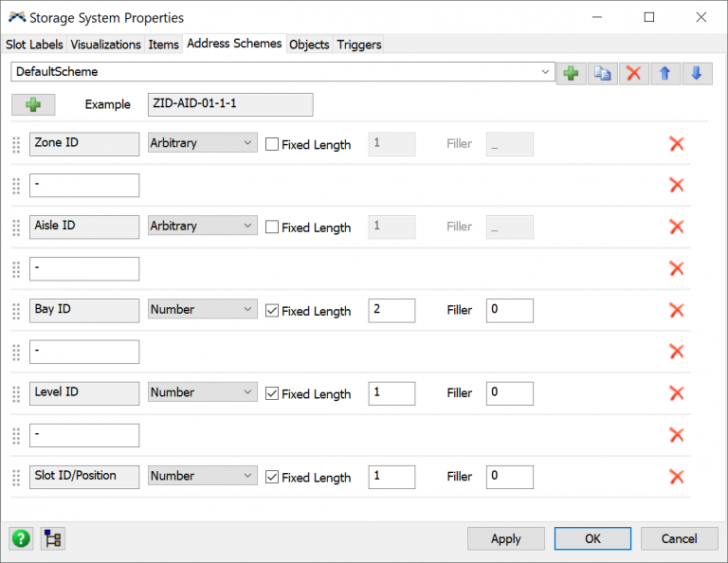Enable Fixed Length for Zone ID
This screenshot has width=728, height=563.
(272, 145)
